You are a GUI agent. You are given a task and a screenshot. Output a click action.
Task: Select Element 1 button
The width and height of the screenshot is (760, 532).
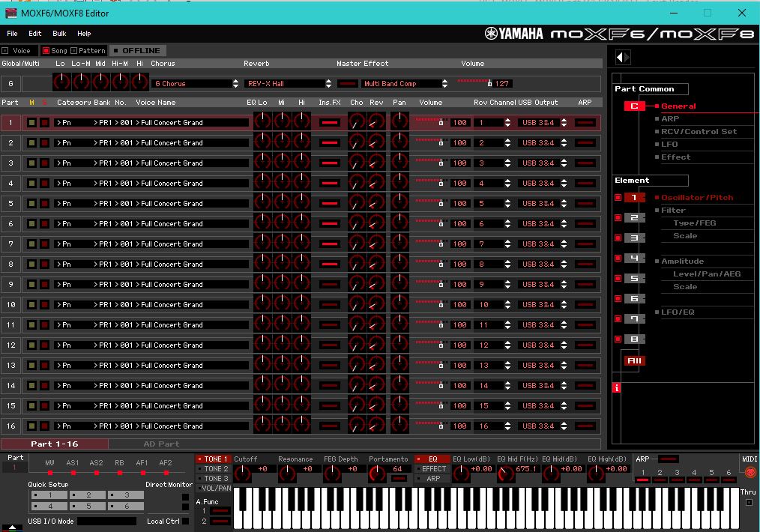634,197
